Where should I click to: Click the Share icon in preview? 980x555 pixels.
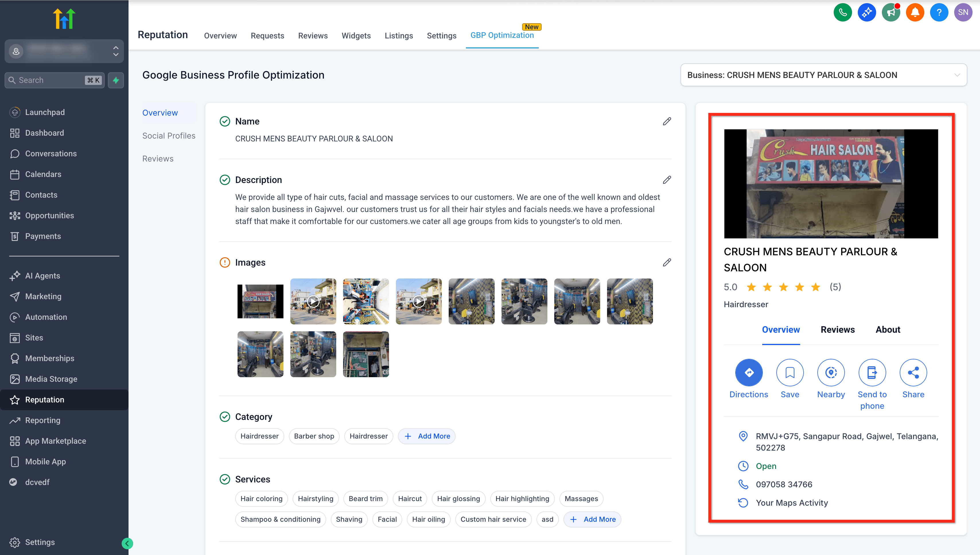point(913,372)
